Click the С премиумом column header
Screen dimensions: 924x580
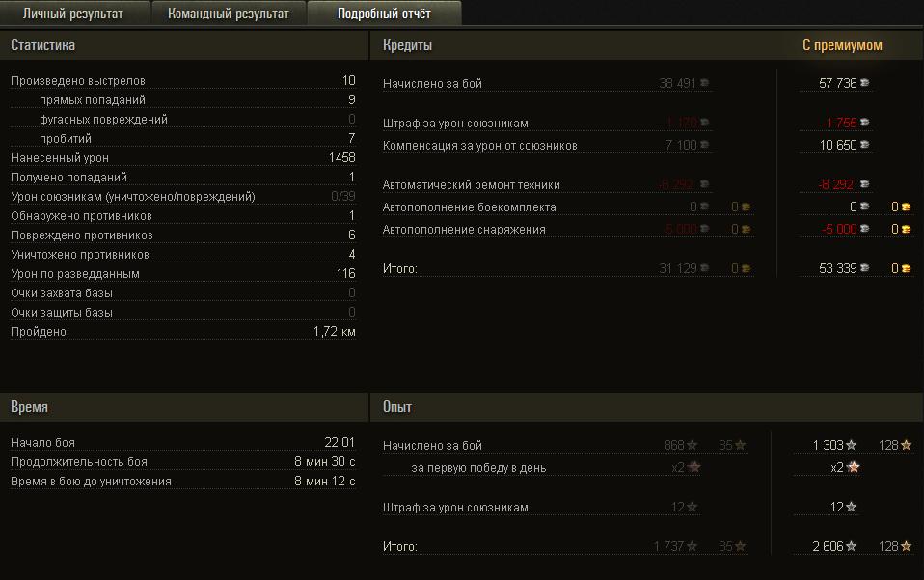coord(842,45)
